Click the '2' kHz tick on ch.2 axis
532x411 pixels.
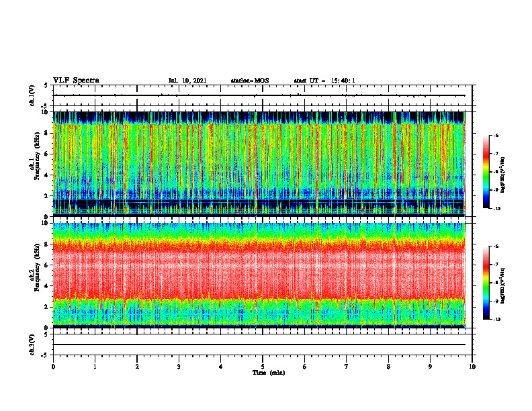pyautogui.click(x=47, y=307)
